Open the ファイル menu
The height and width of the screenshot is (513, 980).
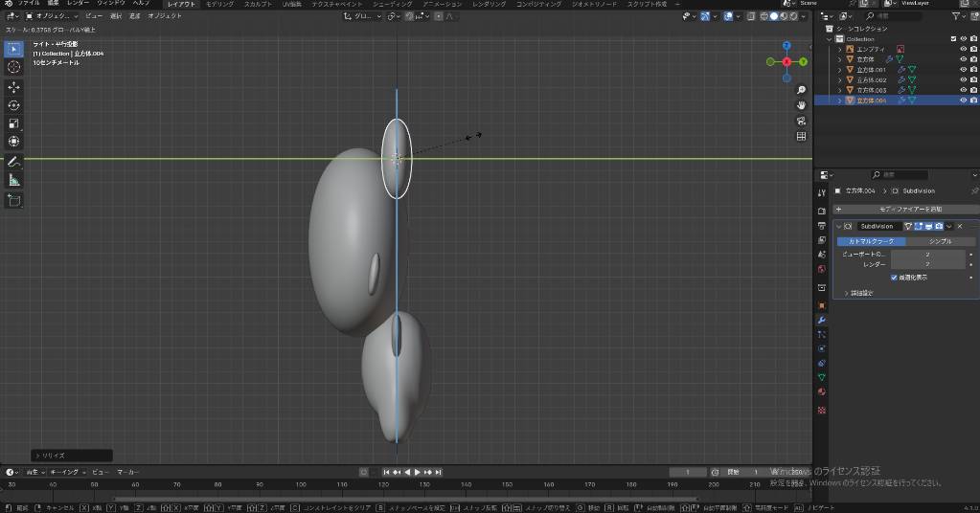pyautogui.click(x=29, y=4)
